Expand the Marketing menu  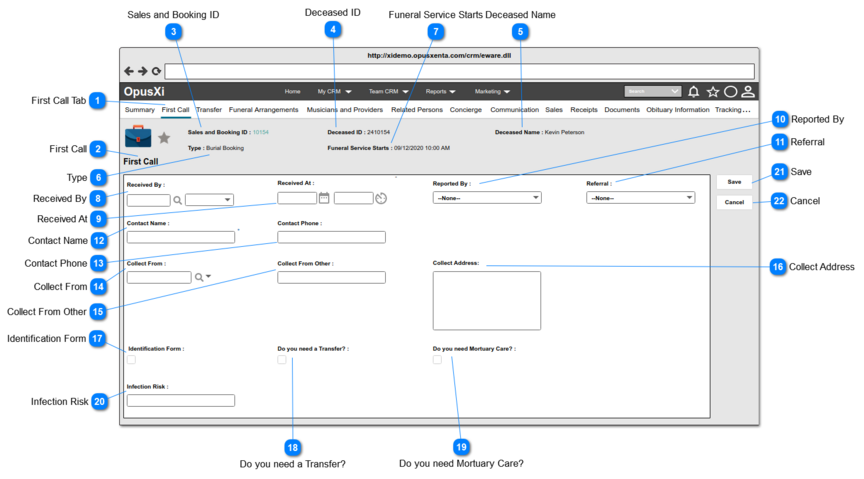click(x=492, y=92)
